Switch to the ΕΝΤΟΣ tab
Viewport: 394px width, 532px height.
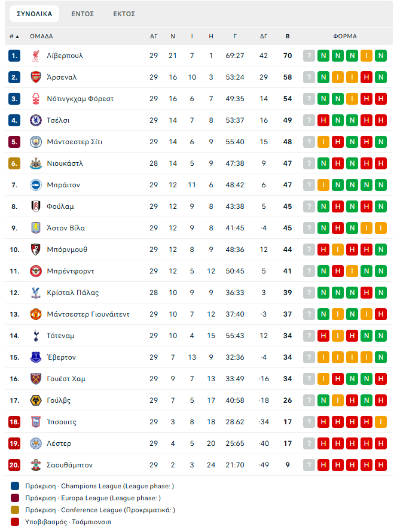click(x=83, y=14)
